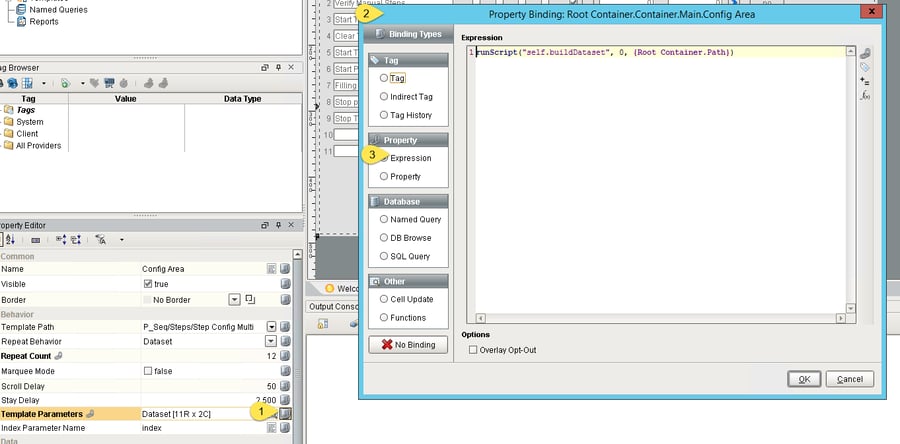Open filter icon in Property Editor toolbar
The image size is (900, 444).
[100, 239]
